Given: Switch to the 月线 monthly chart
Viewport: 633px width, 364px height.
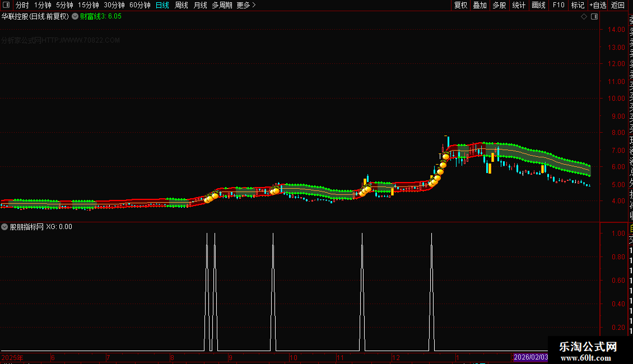Looking at the screenshot, I should (200, 5).
